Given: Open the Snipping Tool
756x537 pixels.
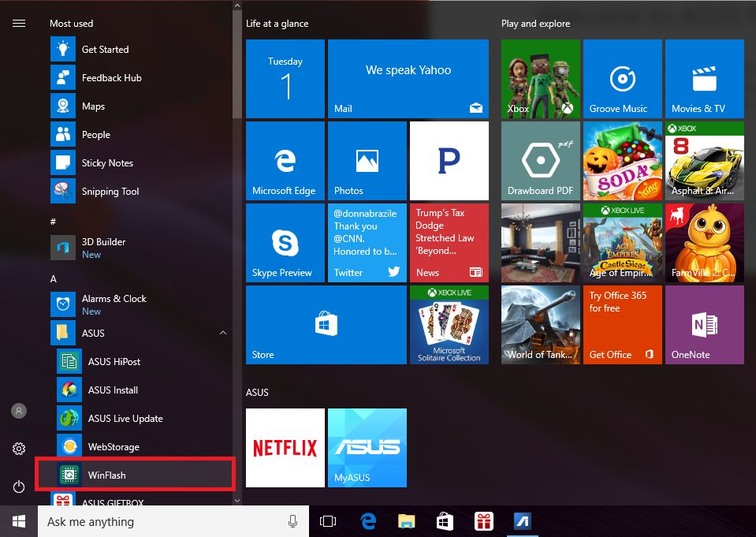Looking at the screenshot, I should (140, 191).
